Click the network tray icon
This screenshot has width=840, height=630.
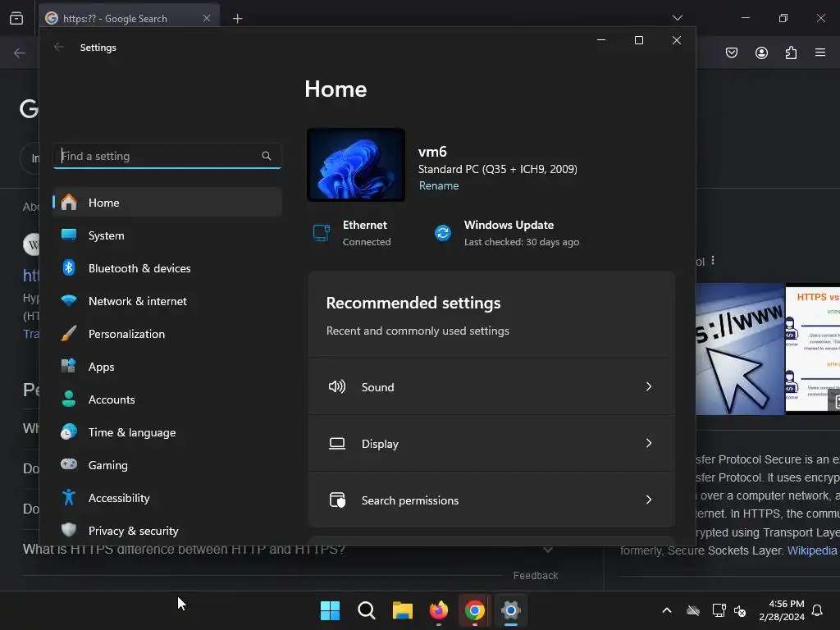(719, 610)
